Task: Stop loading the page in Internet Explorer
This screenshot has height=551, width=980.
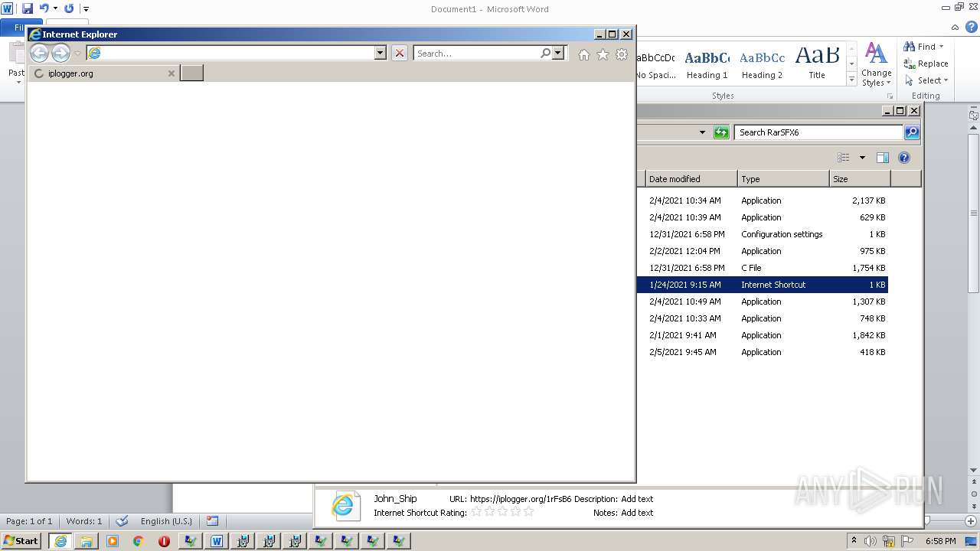Action: point(399,53)
